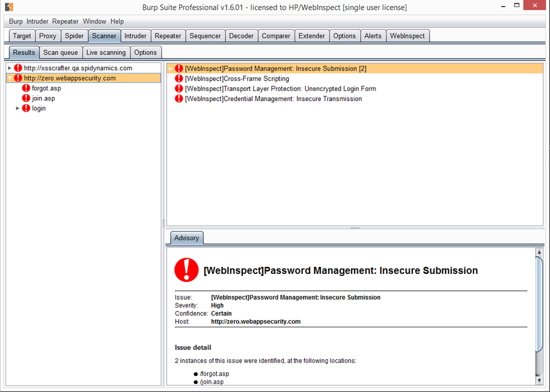
Task: Open the Comparer tab
Action: click(276, 36)
